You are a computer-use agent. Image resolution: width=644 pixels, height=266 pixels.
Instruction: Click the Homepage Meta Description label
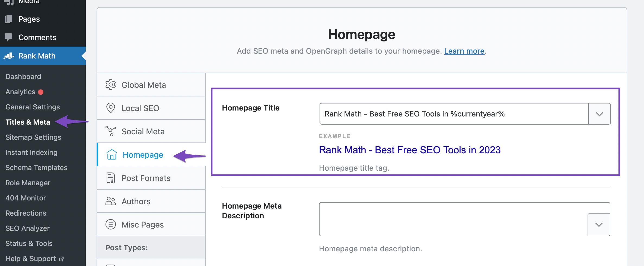(252, 211)
